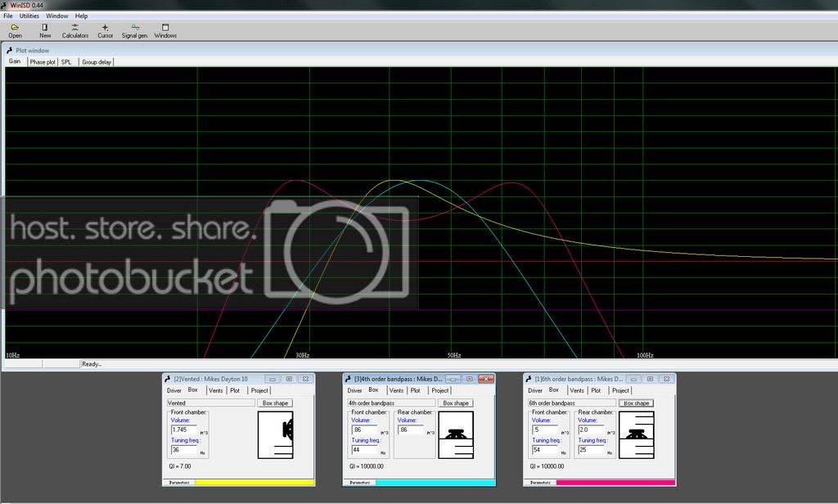Screen dimensions: 838x504
Task: Click 4th order rear chamber Volume field
Action: [411, 430]
